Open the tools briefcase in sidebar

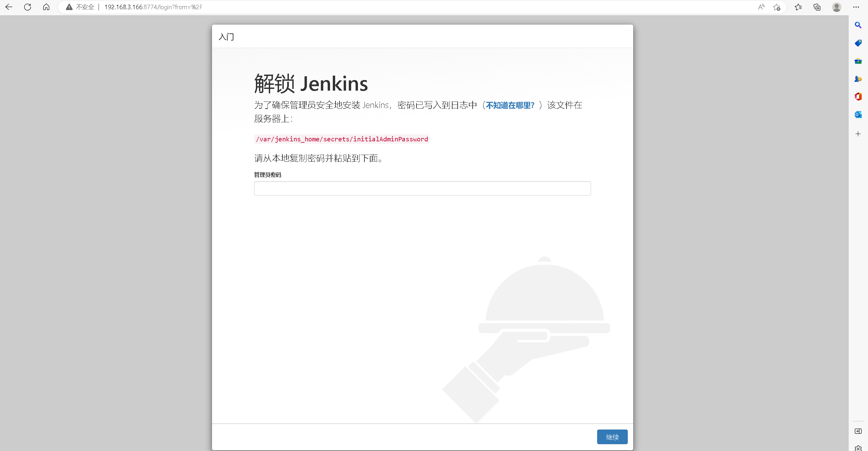[x=858, y=61]
